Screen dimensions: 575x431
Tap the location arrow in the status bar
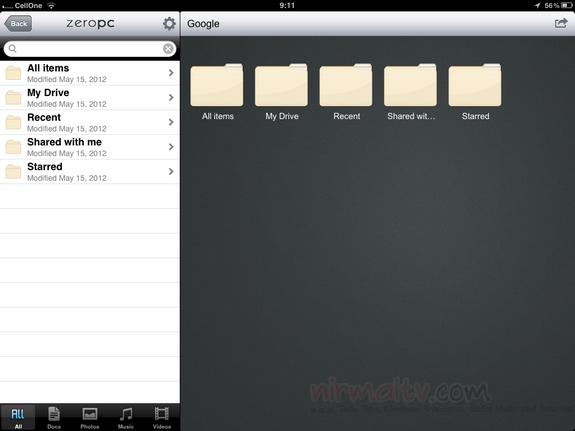click(538, 6)
